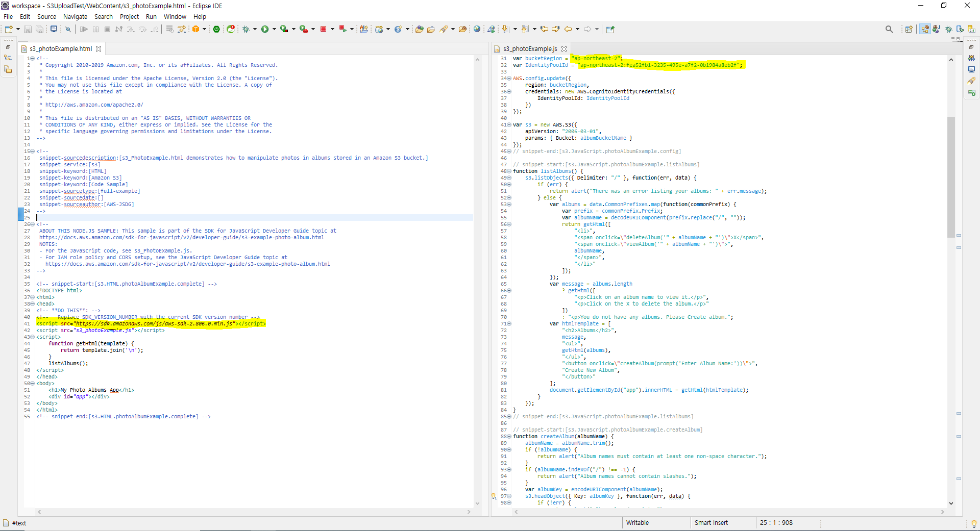Image resolution: width=980 pixels, height=531 pixels.
Task: Click the Suspend debug icon
Action: pos(96,29)
